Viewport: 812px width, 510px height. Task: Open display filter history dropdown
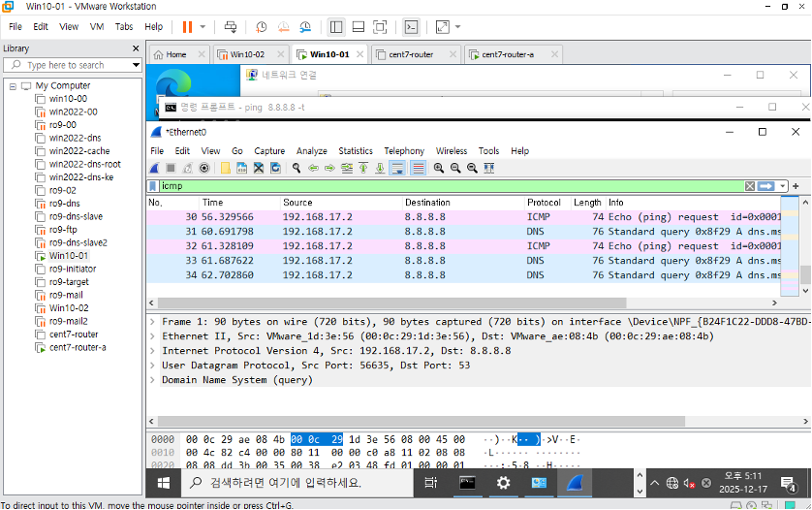click(x=783, y=186)
